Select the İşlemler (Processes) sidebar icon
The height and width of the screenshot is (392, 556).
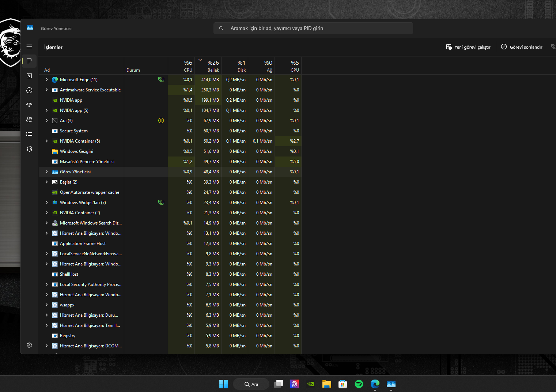point(29,61)
